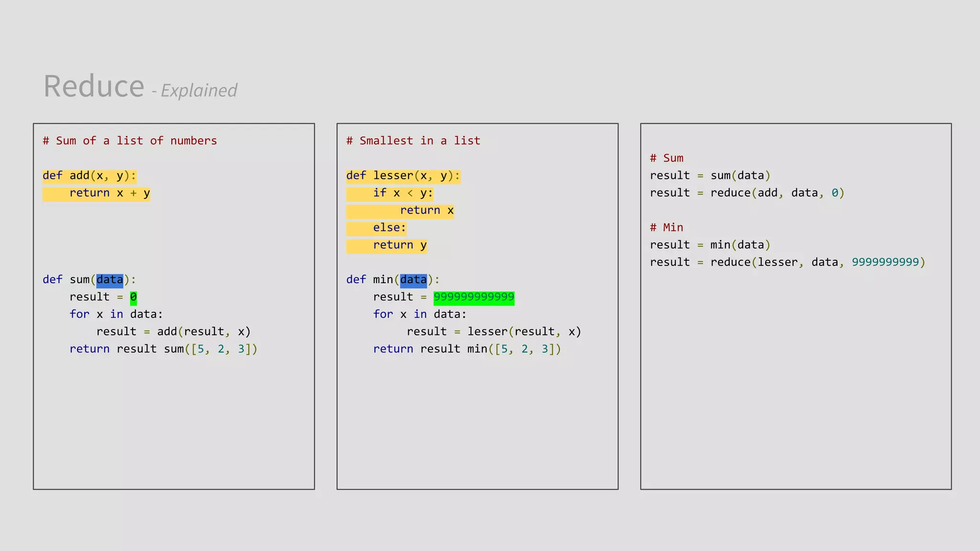
Task: Click the '# Smallest in a list' comment
Action: click(x=413, y=141)
